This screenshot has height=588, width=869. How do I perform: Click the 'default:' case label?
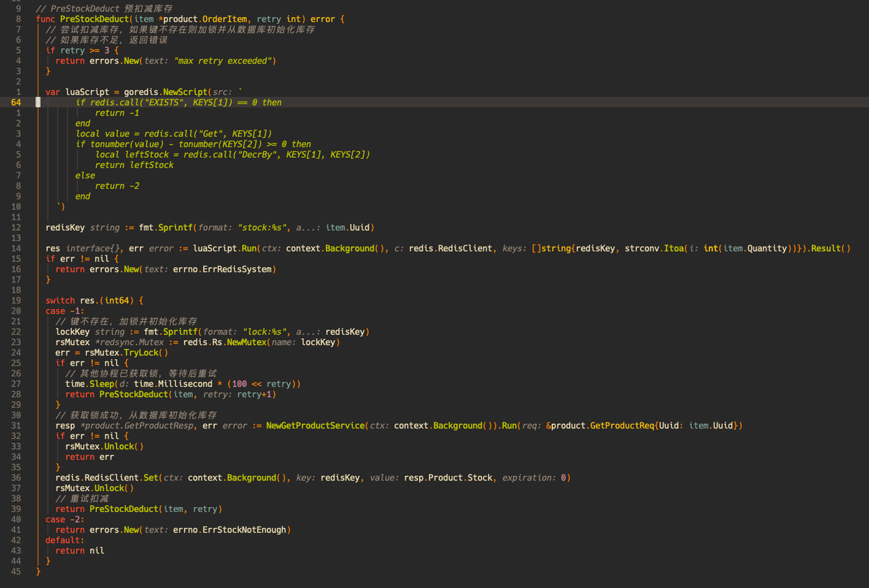[65, 540]
